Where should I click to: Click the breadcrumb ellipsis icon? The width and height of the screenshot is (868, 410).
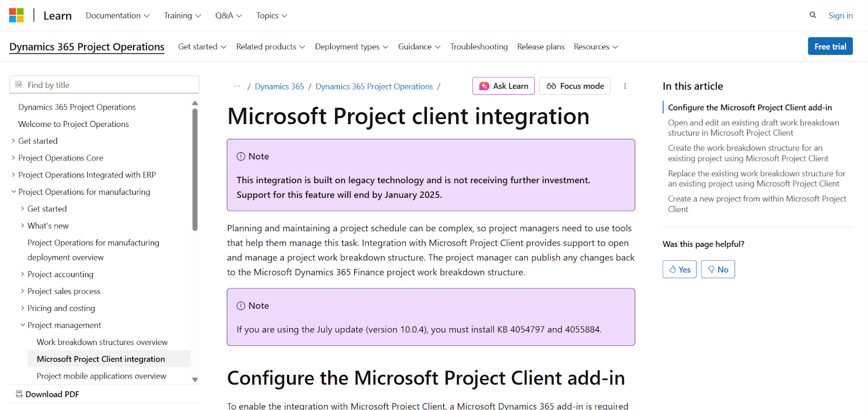237,86
